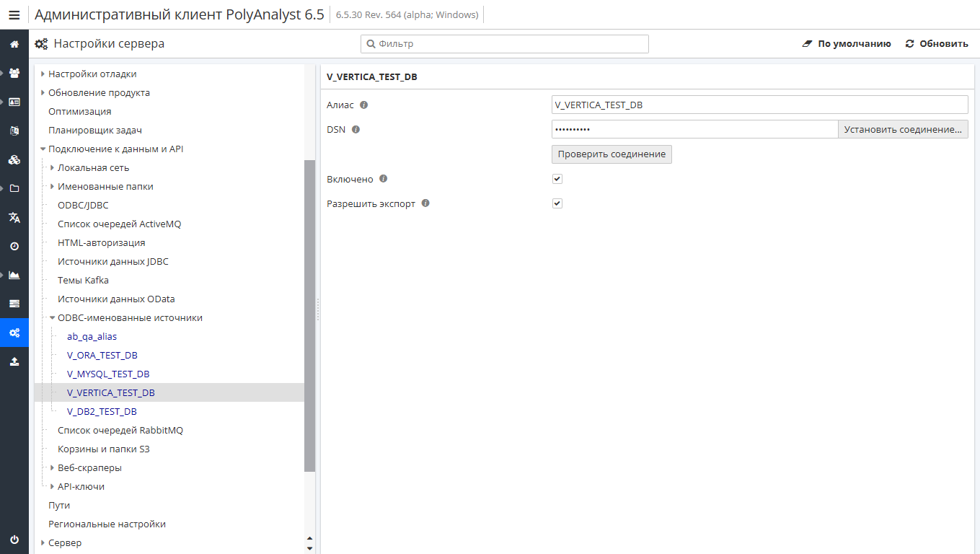The width and height of the screenshot is (980, 554).
Task: Click Установить соединение... button
Action: pos(903,129)
